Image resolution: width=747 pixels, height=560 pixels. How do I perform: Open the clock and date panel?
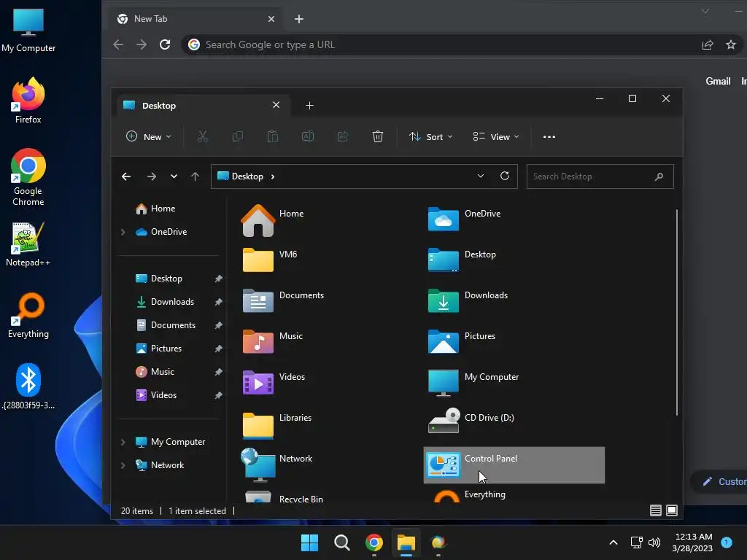tap(692, 542)
